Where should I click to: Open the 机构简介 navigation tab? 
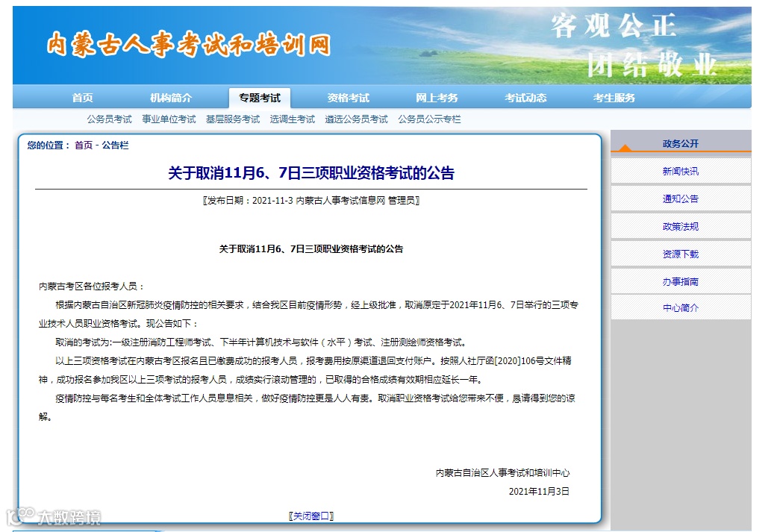pos(171,98)
